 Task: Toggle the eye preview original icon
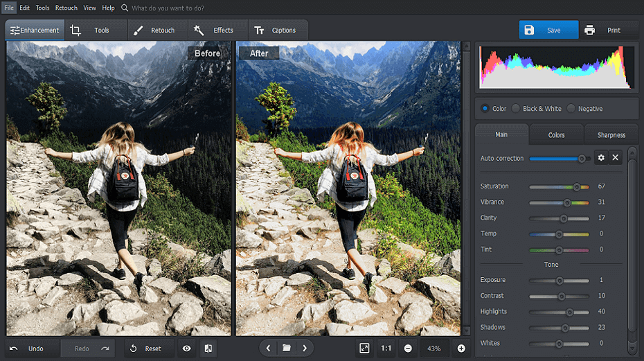pyautogui.click(x=186, y=349)
